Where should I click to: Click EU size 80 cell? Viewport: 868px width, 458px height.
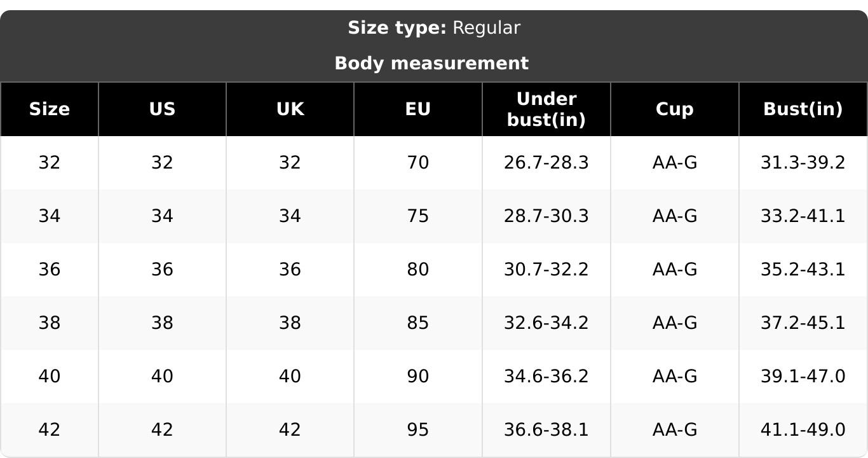tap(418, 270)
